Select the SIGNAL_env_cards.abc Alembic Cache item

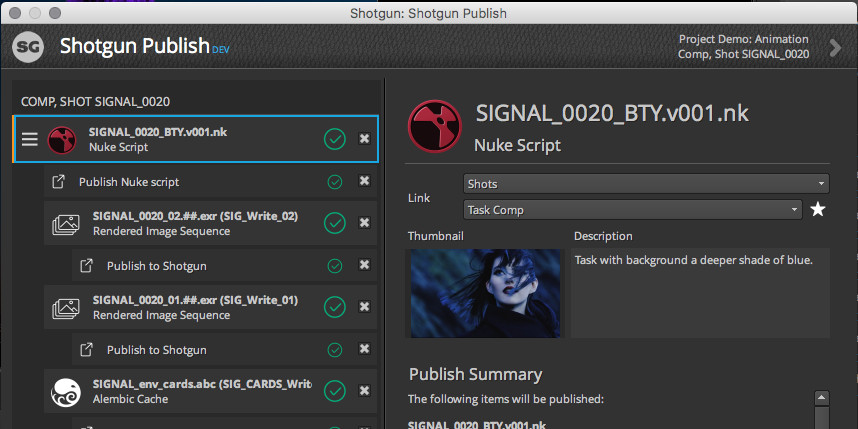click(x=211, y=391)
